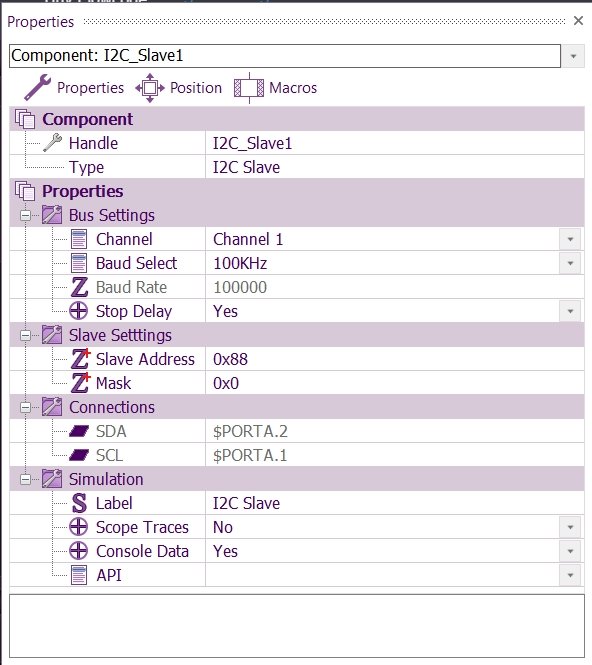Screen dimensions: 592x665
Task: Switch to the Macros tab label
Action: click(293, 88)
